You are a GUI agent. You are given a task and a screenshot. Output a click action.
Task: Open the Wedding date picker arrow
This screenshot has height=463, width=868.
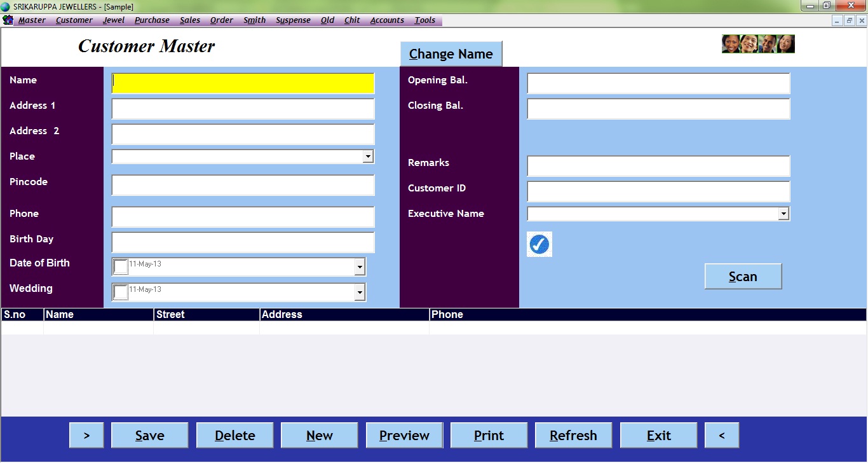coord(360,293)
